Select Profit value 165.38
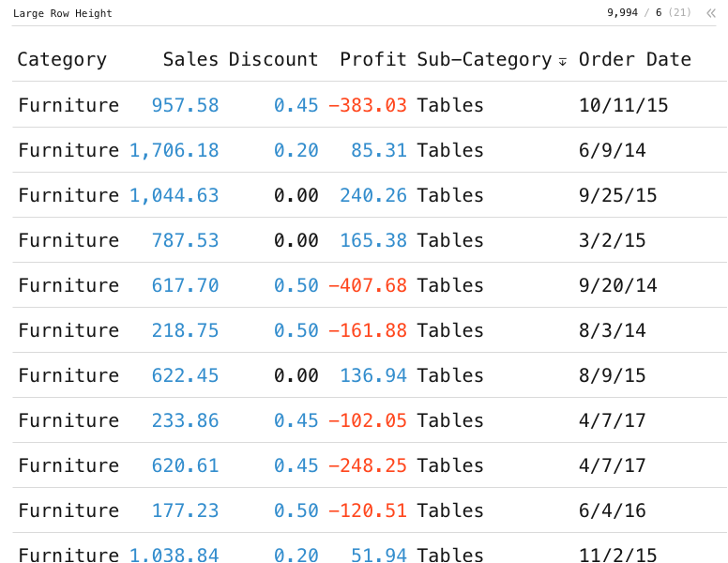The width and height of the screenshot is (728, 563). coord(373,240)
